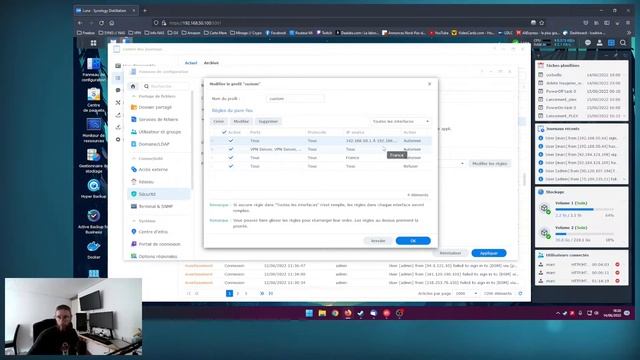The height and width of the screenshot is (360, 640).
Task: Switch to Actuel tab in log center
Action: [191, 63]
